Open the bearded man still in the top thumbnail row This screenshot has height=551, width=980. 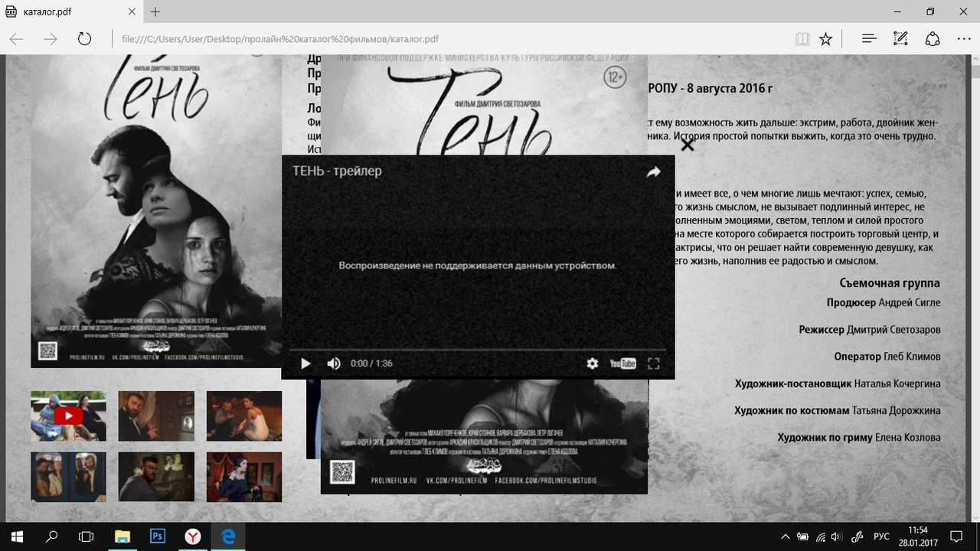156,416
